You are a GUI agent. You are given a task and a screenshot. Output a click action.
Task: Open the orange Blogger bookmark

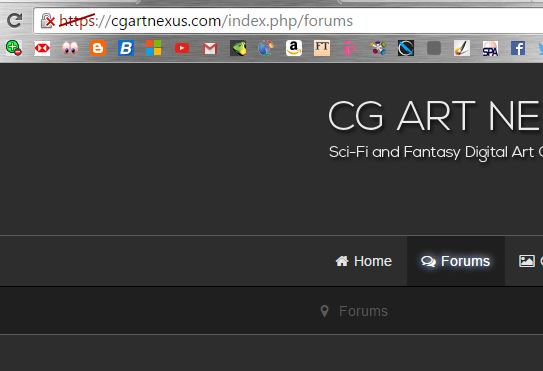click(x=98, y=48)
